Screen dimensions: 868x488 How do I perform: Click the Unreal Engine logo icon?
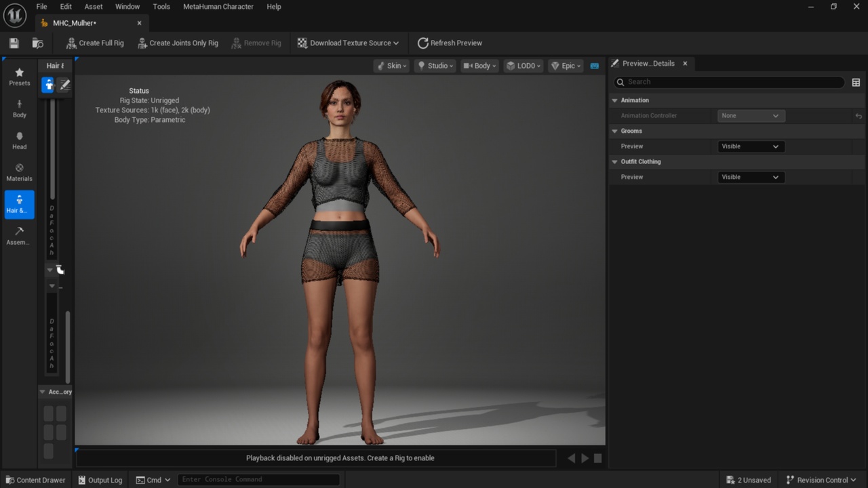(x=14, y=15)
